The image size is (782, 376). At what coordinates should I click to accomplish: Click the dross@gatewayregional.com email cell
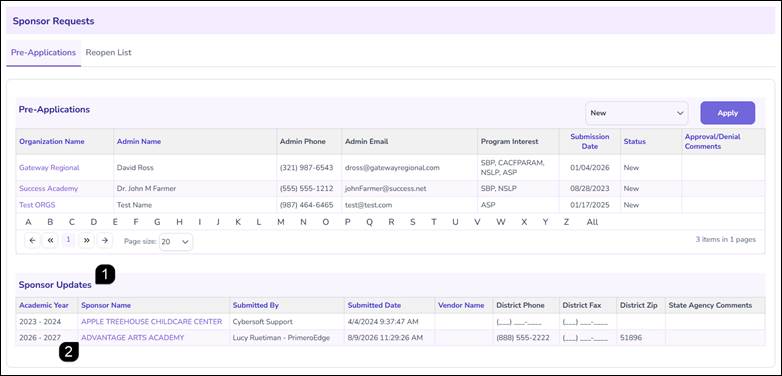(392, 168)
